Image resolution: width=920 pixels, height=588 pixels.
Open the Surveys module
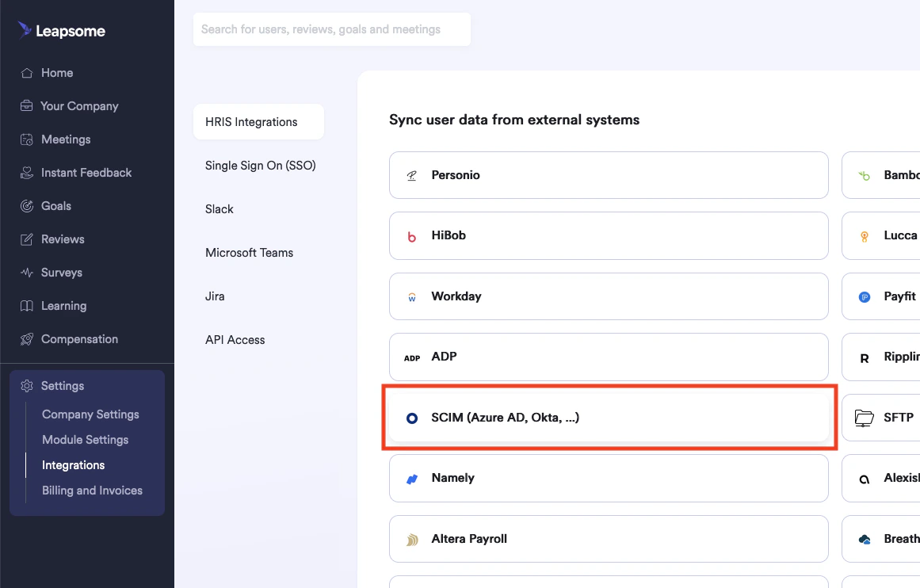(61, 273)
